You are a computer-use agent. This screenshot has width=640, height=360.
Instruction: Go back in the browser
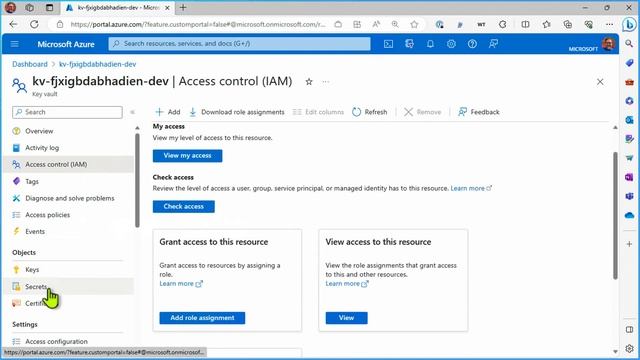click(x=13, y=24)
